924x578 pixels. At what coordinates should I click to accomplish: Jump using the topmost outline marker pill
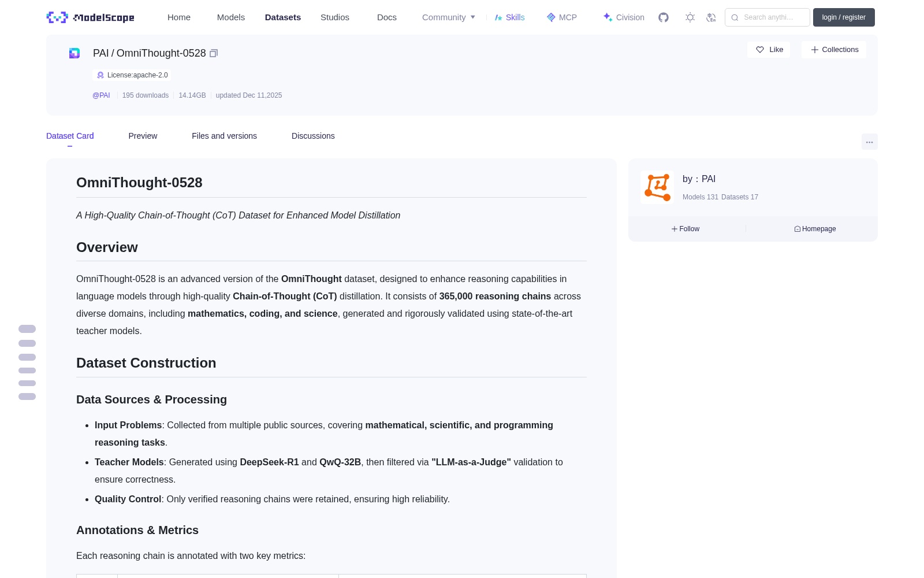tap(27, 329)
